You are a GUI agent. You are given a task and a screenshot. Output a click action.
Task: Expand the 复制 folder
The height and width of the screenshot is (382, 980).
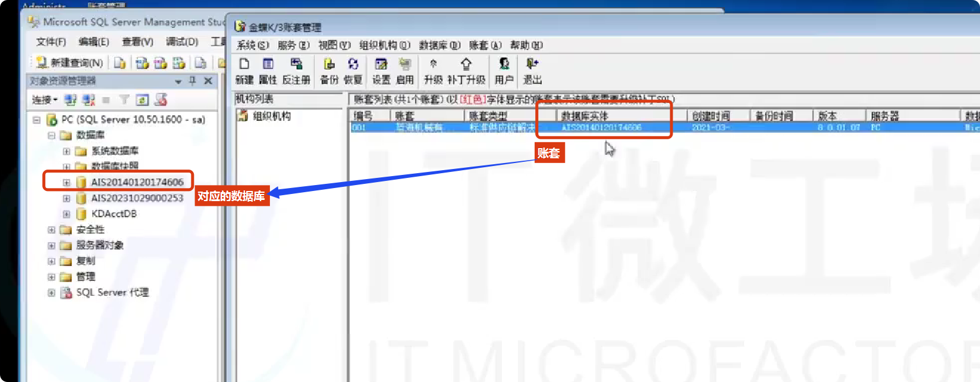[51, 261]
